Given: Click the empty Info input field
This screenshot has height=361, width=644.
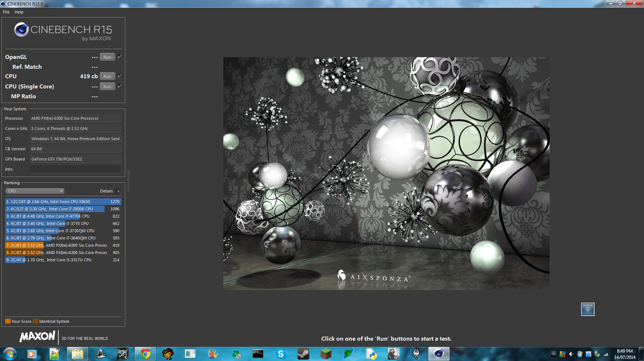Looking at the screenshot, I should click(x=75, y=169).
